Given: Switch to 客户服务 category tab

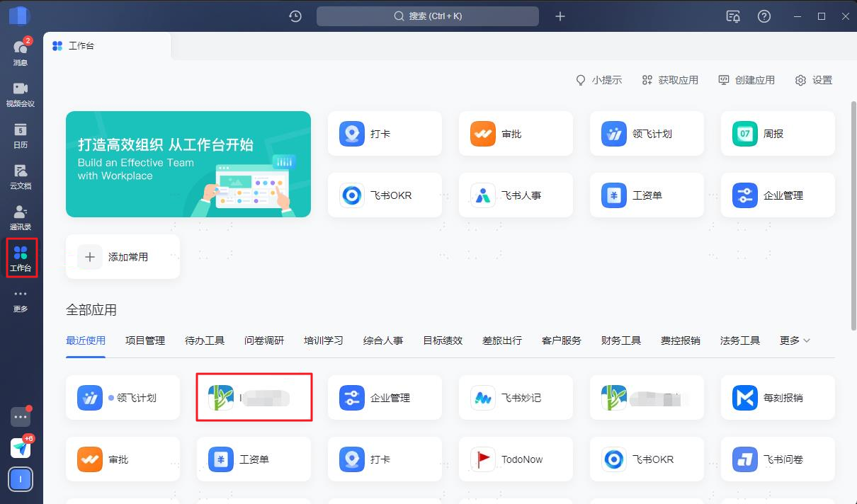Looking at the screenshot, I should pyautogui.click(x=562, y=340).
